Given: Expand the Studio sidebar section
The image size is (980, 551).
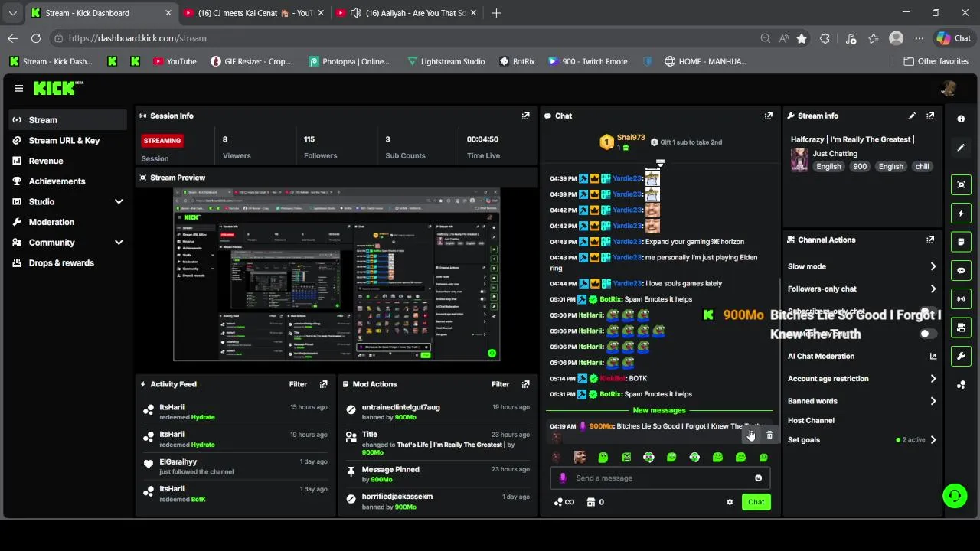Looking at the screenshot, I should (x=119, y=201).
